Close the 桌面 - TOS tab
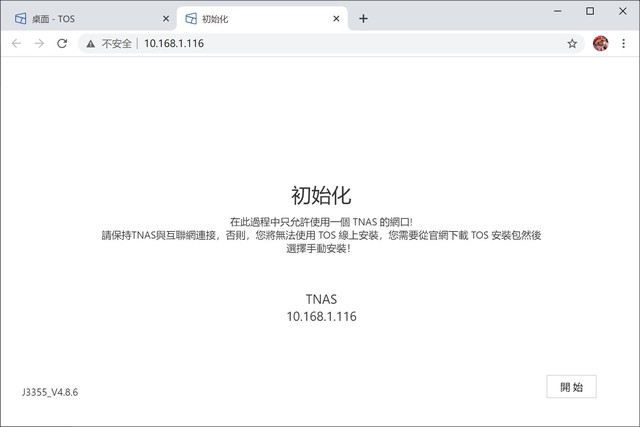640x427 pixels. (x=166, y=19)
